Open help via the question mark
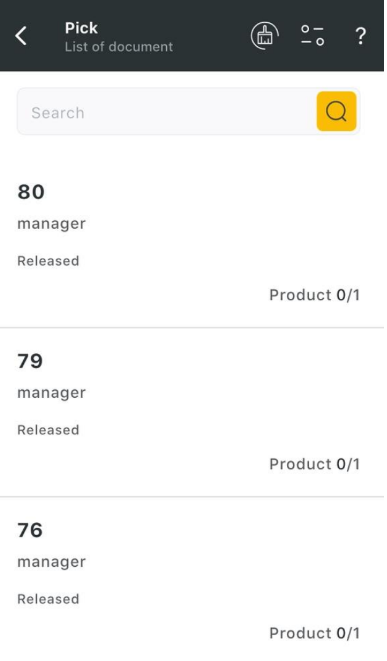Viewport: 387px width, 661px height. coord(360,36)
